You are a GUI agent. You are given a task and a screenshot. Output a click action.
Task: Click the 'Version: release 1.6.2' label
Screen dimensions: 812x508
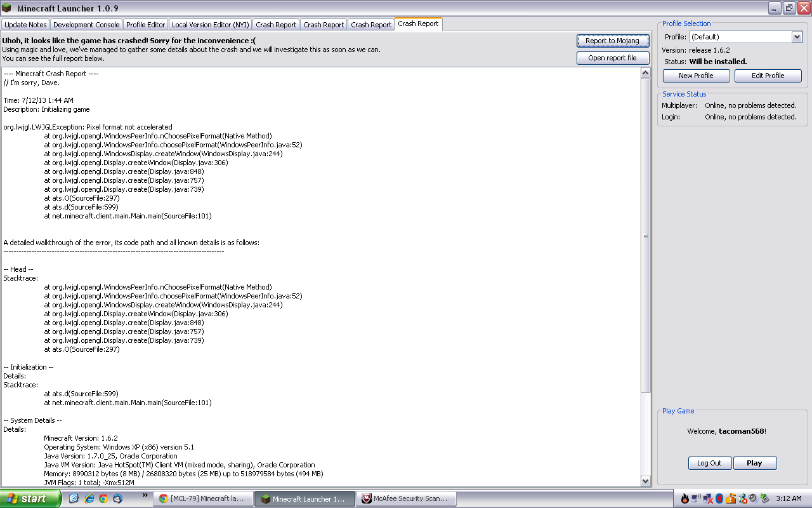(696, 50)
